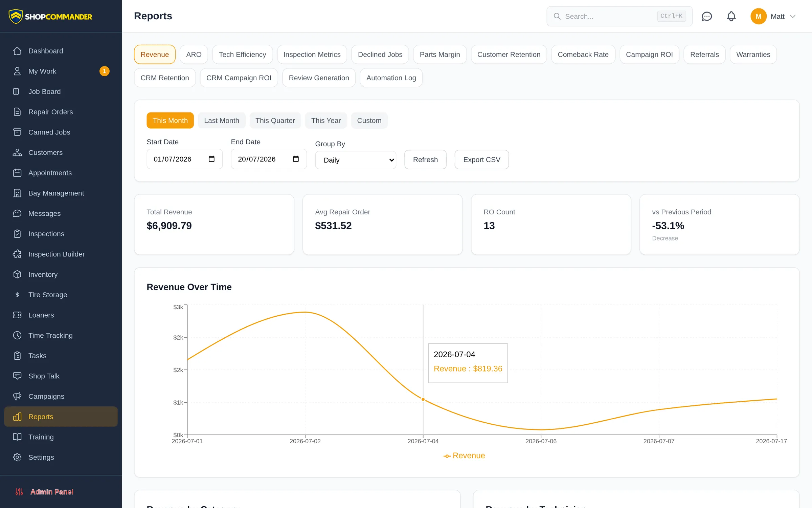Click the Tasks clipboard list icon
This screenshot has height=508, width=812.
17,356
